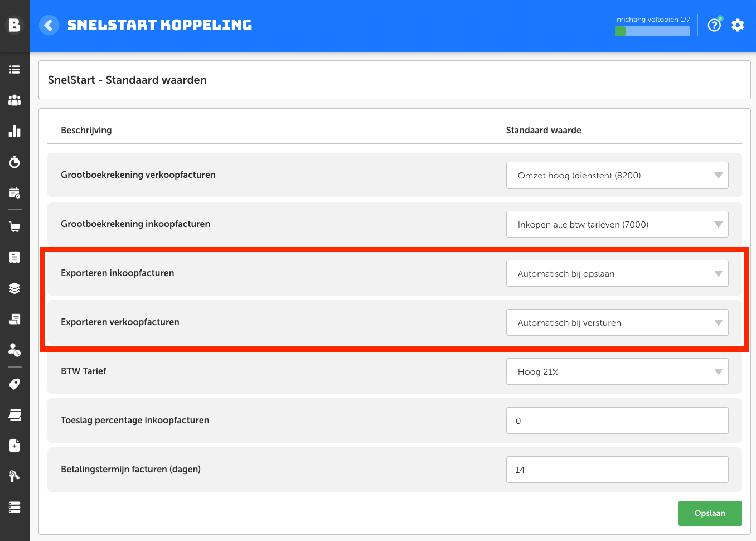Open the scroll document icon in sidebar
The height and width of the screenshot is (541, 756).
coord(14,319)
